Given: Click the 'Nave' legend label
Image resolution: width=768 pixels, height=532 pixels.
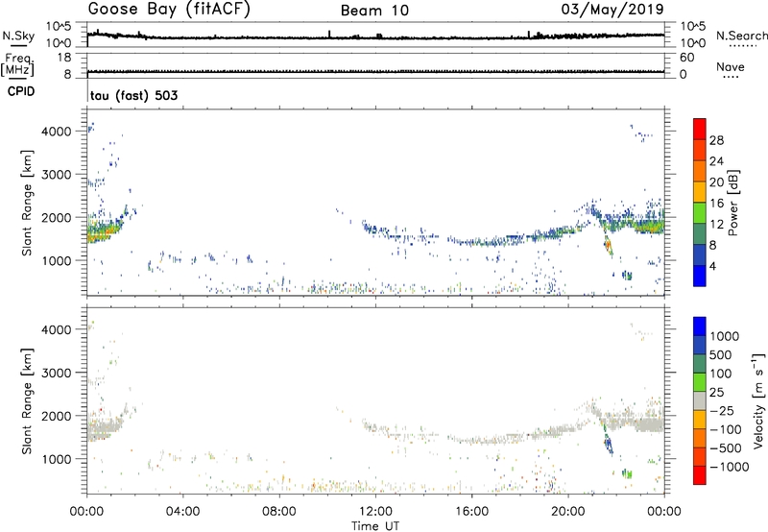Looking at the screenshot, I should point(731,67).
